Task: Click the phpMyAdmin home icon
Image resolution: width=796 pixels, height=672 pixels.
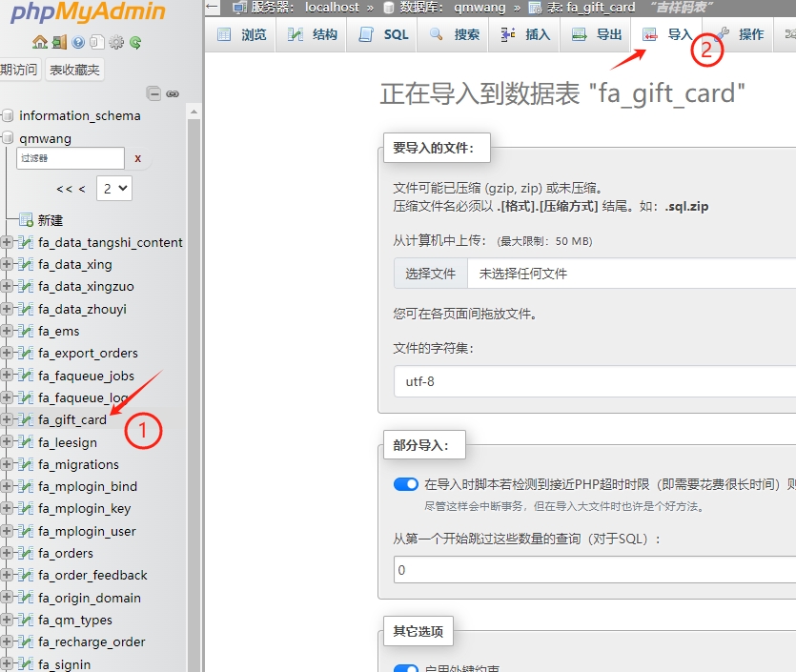Action: tap(40, 42)
